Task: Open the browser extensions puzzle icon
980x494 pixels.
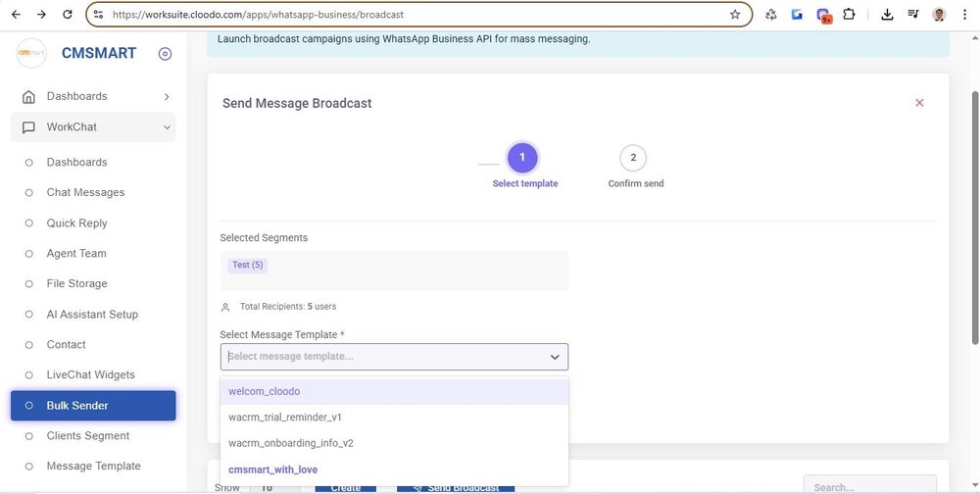Action: tap(849, 15)
